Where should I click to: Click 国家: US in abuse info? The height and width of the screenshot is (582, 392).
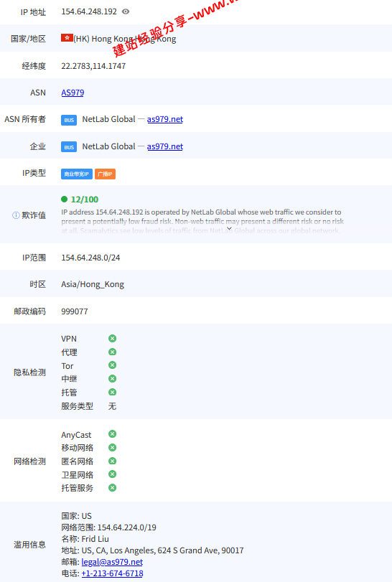tap(77, 516)
